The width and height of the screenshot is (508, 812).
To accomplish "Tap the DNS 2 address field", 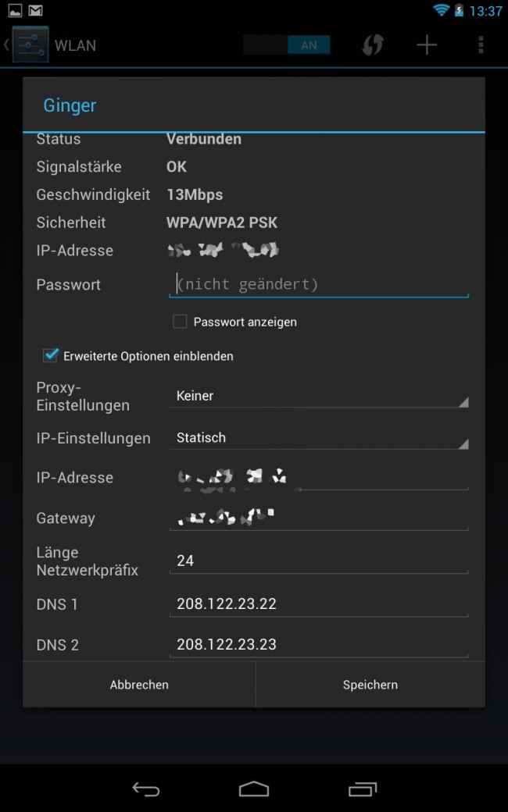I will coord(318,645).
